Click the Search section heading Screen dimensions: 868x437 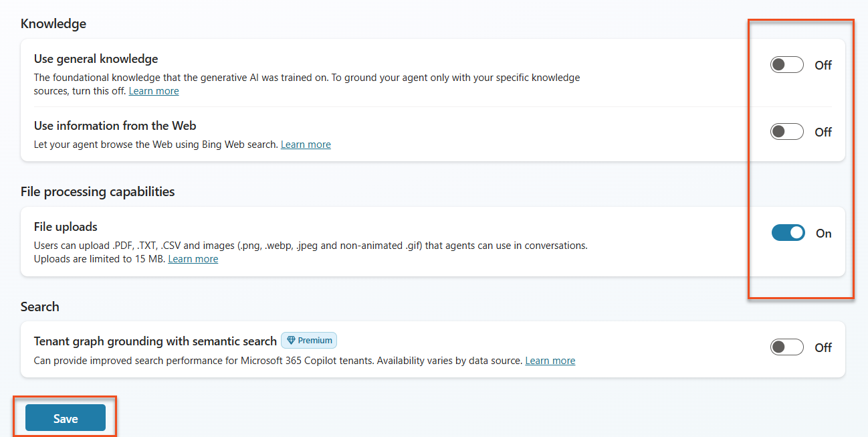[x=39, y=307]
